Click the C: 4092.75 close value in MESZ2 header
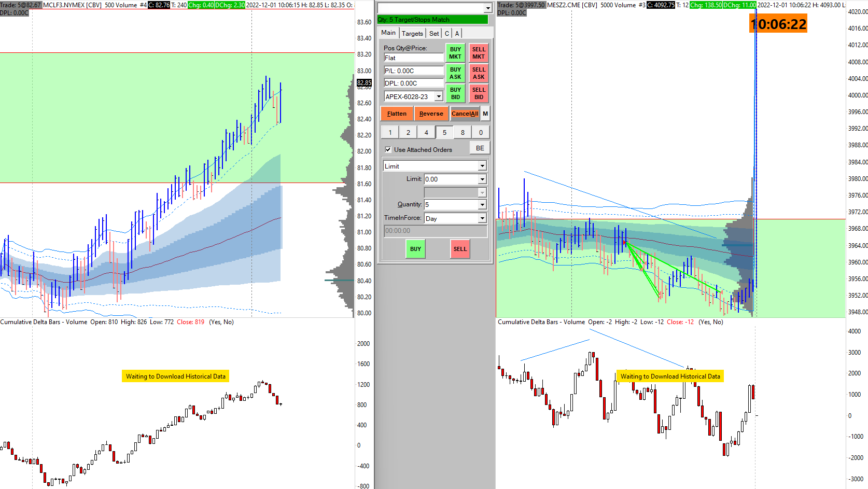The height and width of the screenshot is (489, 868). [661, 5]
